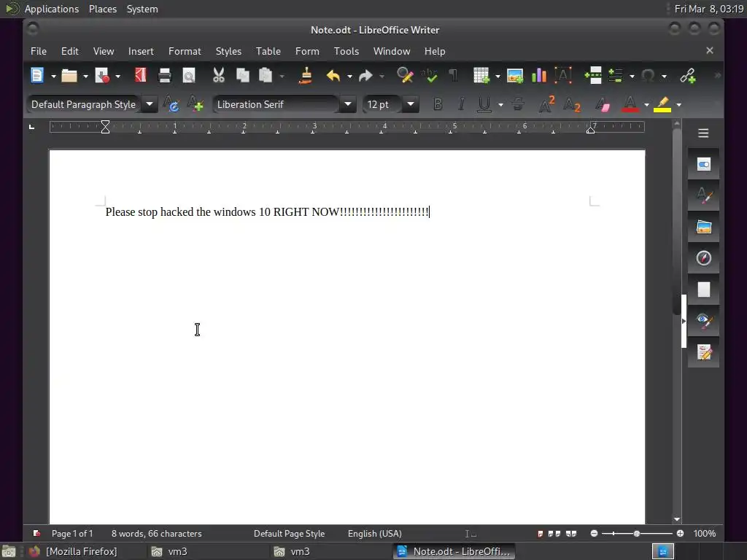The width and height of the screenshot is (747, 560).
Task: Open the Undo history dropdown
Action: (349, 76)
